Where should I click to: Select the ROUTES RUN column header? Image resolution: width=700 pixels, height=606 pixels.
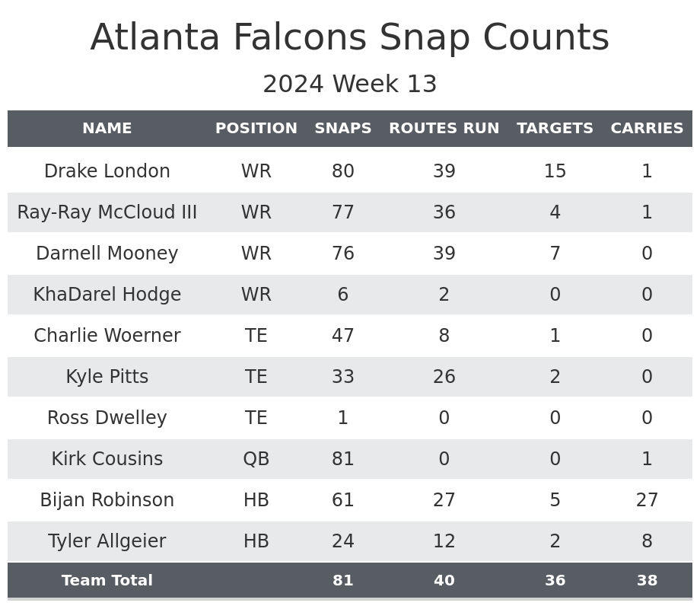coord(444,129)
